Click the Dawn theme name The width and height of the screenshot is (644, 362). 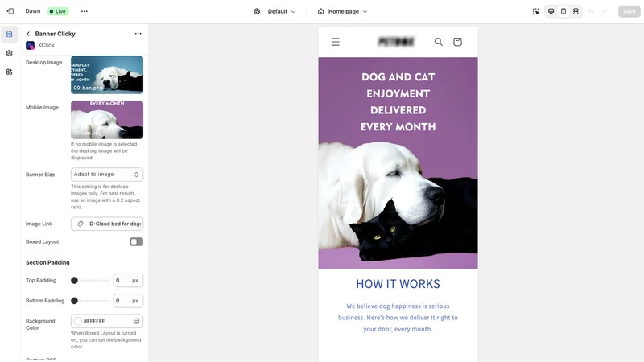point(33,11)
